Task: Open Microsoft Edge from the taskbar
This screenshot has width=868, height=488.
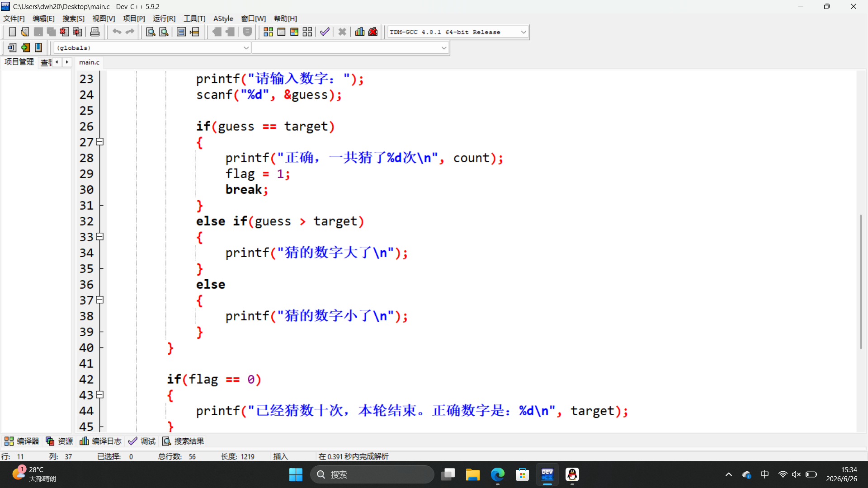Action: click(498, 474)
